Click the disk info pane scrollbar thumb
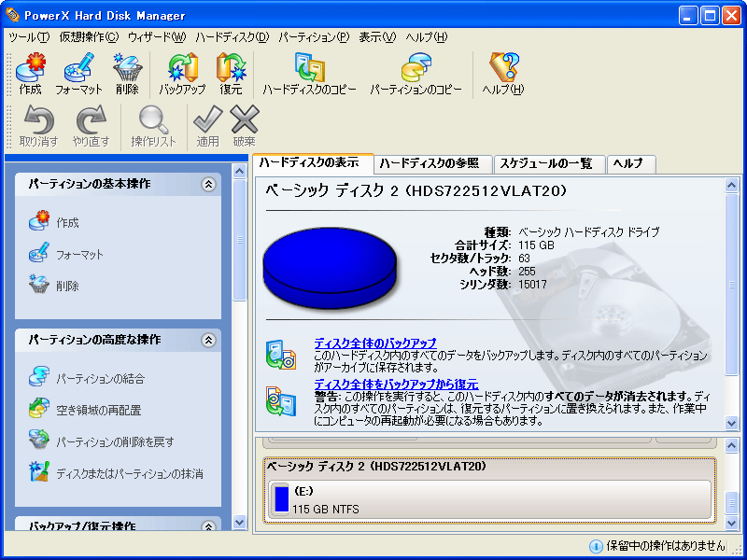 tap(731, 284)
